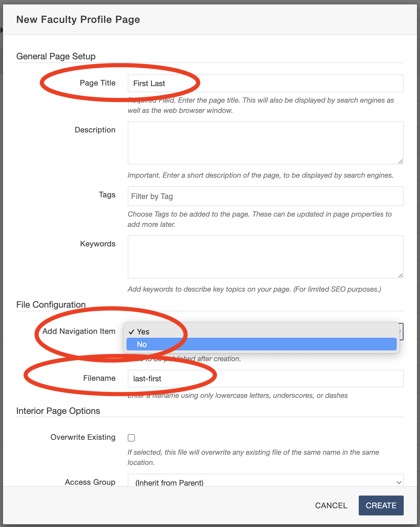
Task: Click the checkmark beside the "Yes" option
Action: pyautogui.click(x=132, y=332)
